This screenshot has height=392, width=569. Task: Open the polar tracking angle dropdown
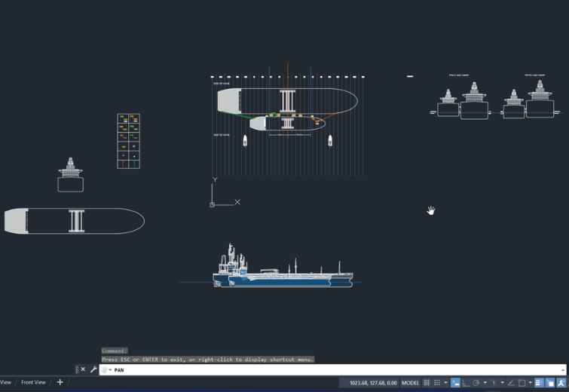pos(485,383)
